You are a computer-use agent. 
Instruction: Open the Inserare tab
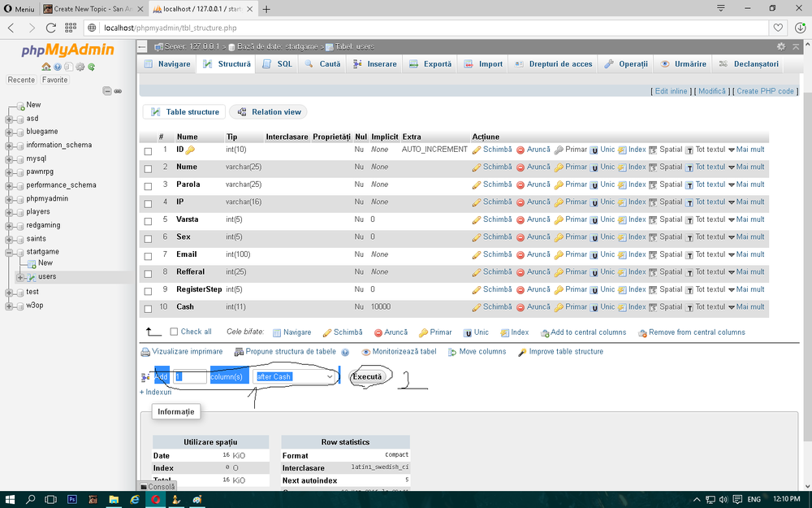(x=375, y=64)
